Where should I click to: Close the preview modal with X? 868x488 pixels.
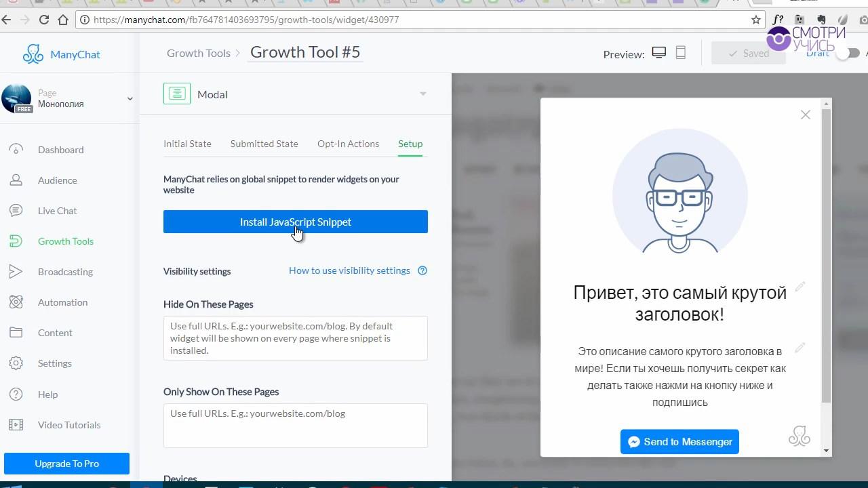pos(806,115)
